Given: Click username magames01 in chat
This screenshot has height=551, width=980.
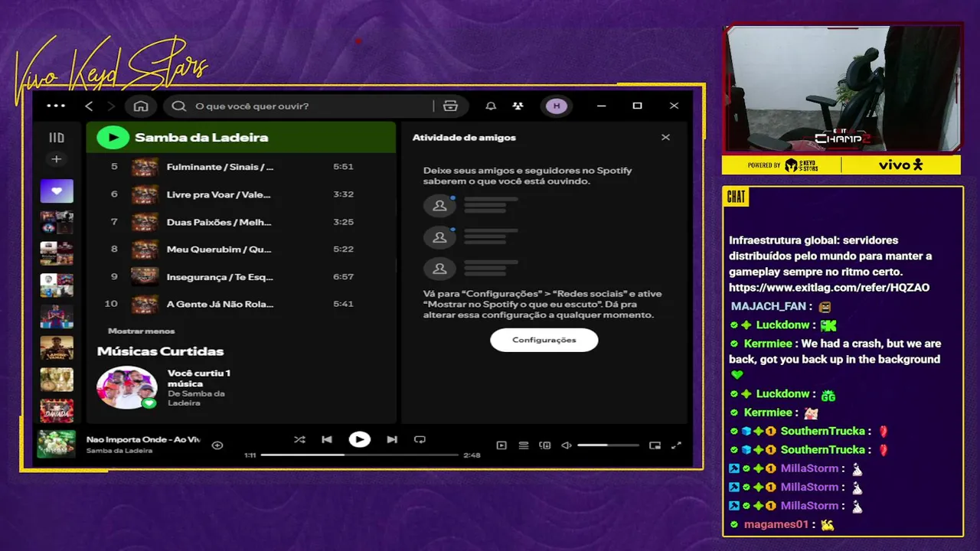Looking at the screenshot, I should [776, 524].
